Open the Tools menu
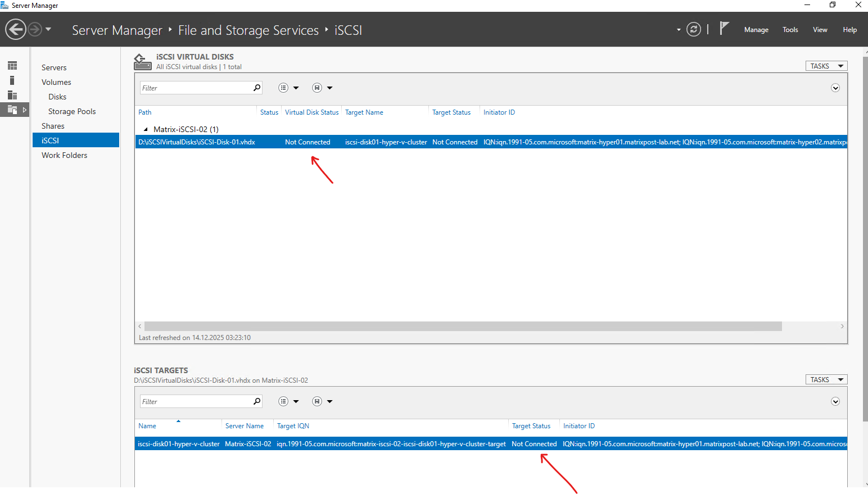This screenshot has height=494, width=868. pyautogui.click(x=790, y=30)
